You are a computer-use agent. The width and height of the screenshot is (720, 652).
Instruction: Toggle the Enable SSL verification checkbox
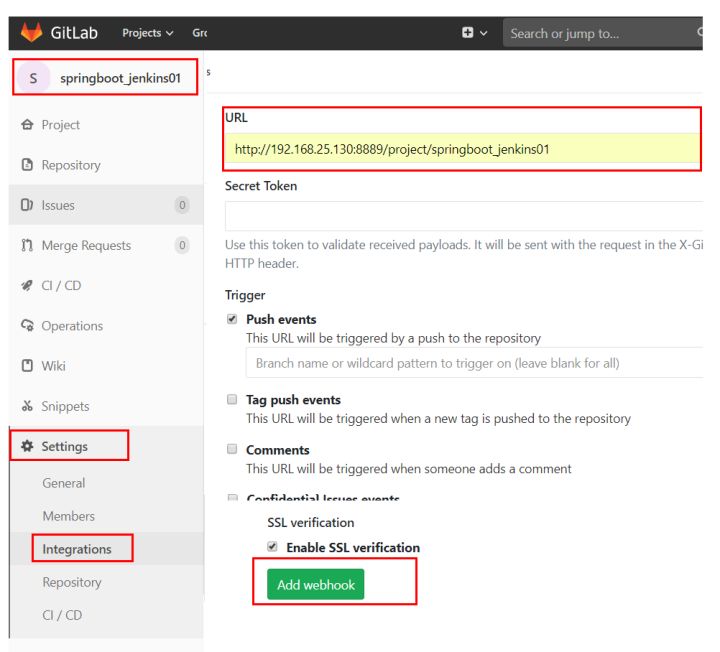point(272,546)
